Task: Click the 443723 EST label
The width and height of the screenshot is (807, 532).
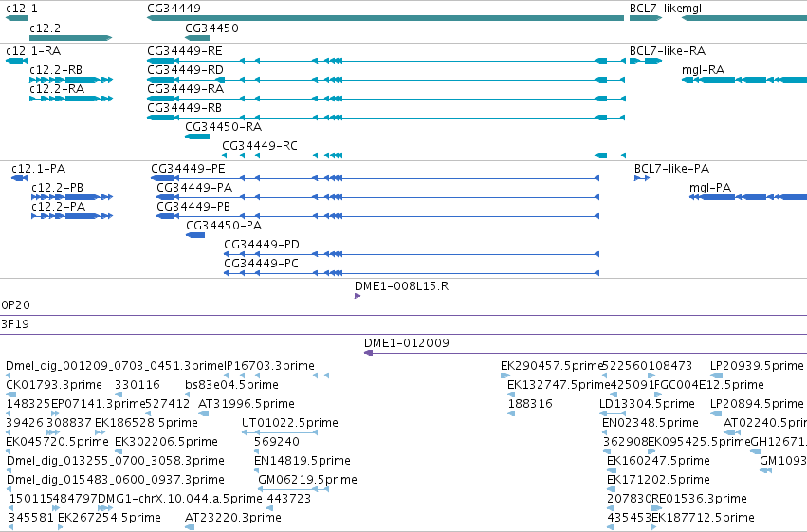Action: (x=288, y=499)
